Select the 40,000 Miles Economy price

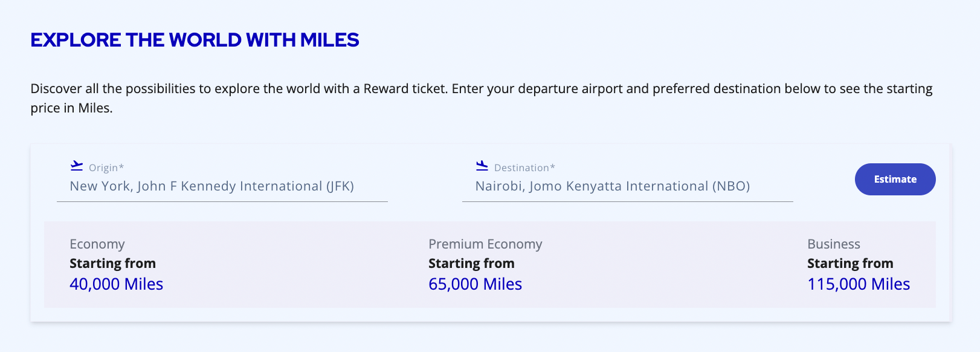[x=117, y=284]
